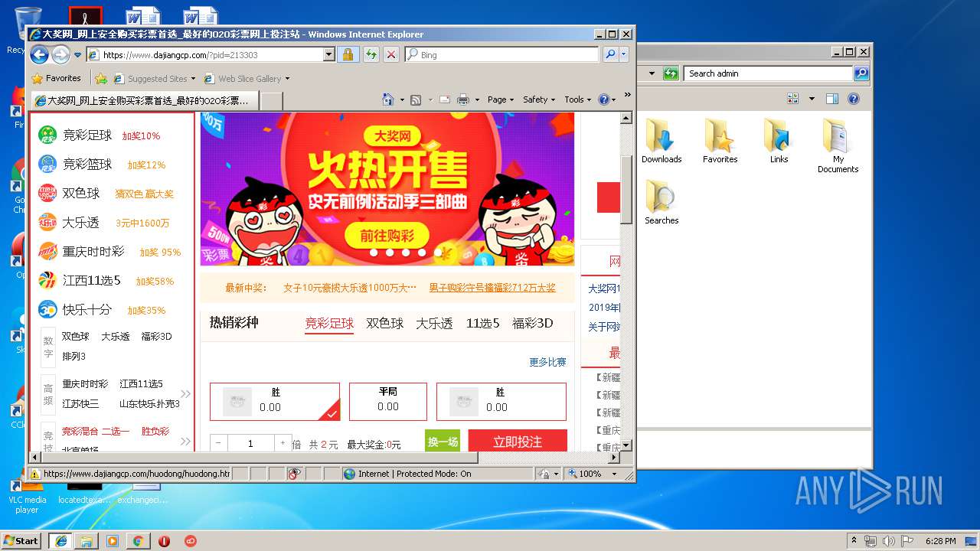Click the Preview pane icon in Explorer window
Viewport: 980px width, 551px height.
pos(832,99)
